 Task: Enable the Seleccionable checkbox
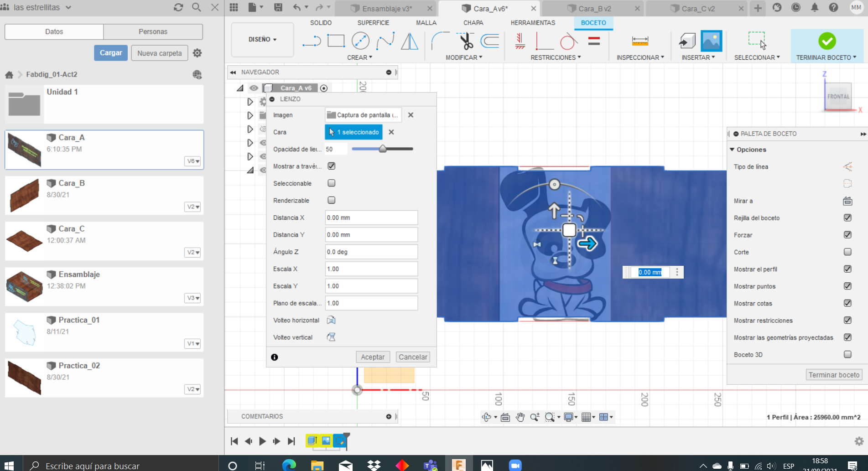(x=332, y=183)
